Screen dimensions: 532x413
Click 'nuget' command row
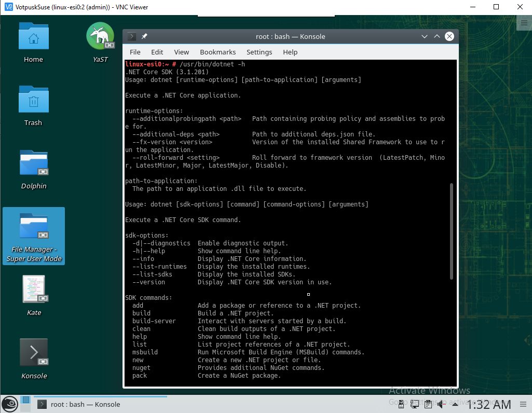pos(228,367)
